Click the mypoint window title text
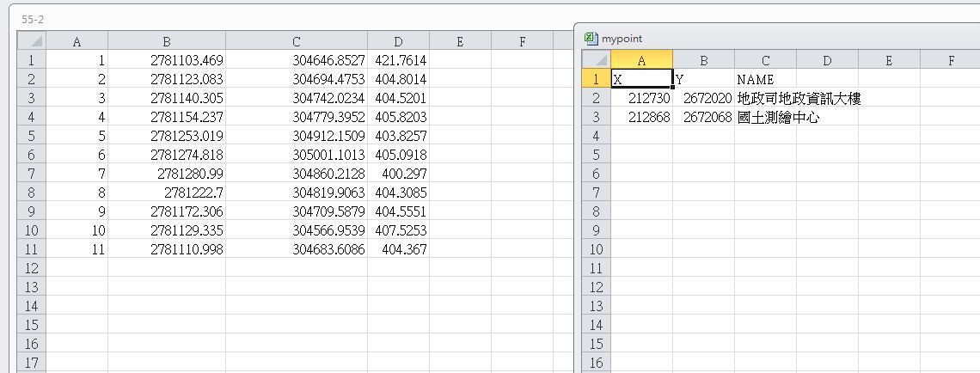980x373 pixels. 622,39
